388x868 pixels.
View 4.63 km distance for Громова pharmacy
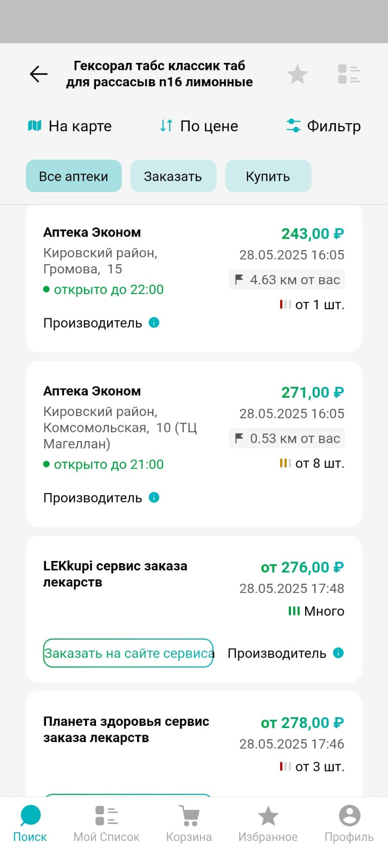click(x=287, y=280)
